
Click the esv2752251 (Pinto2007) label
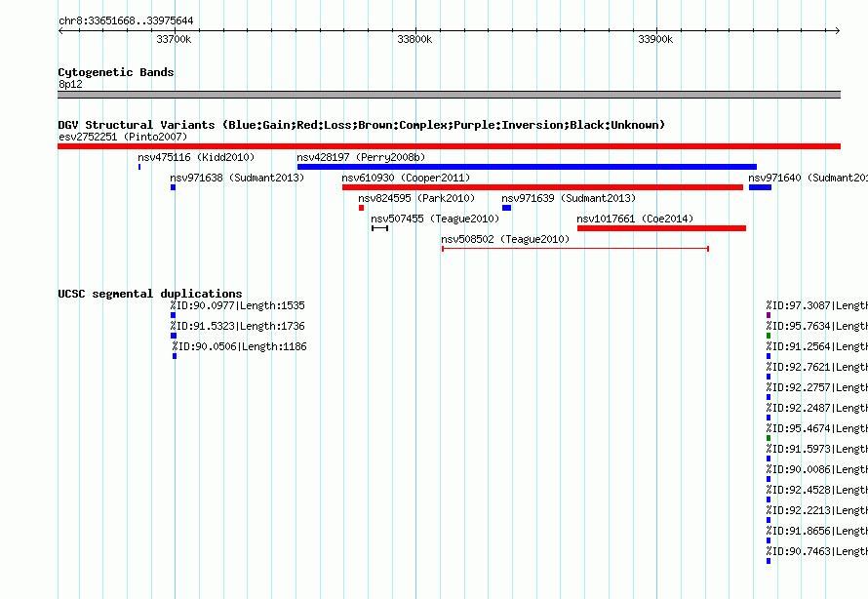(123, 137)
